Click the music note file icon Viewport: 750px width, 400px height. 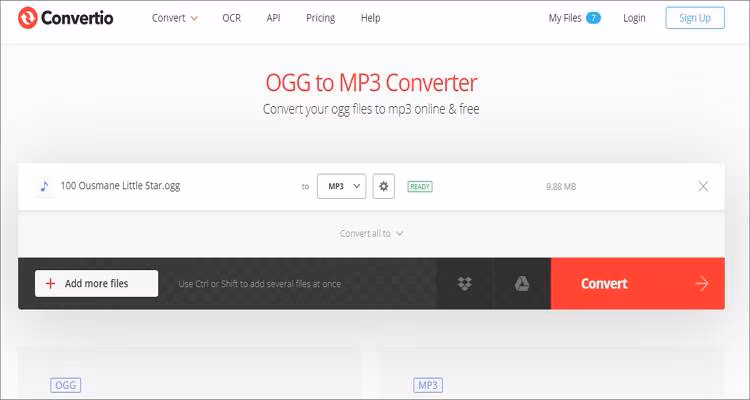pos(44,186)
